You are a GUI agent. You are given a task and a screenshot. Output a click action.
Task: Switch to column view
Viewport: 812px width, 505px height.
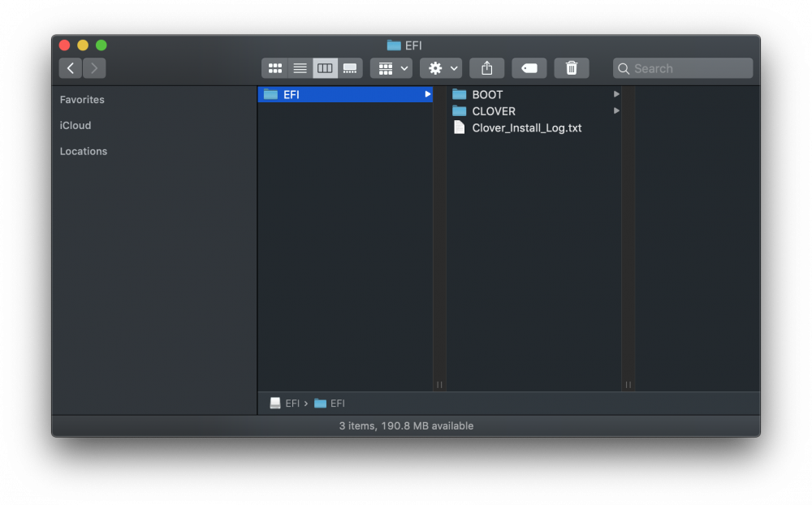click(x=325, y=68)
